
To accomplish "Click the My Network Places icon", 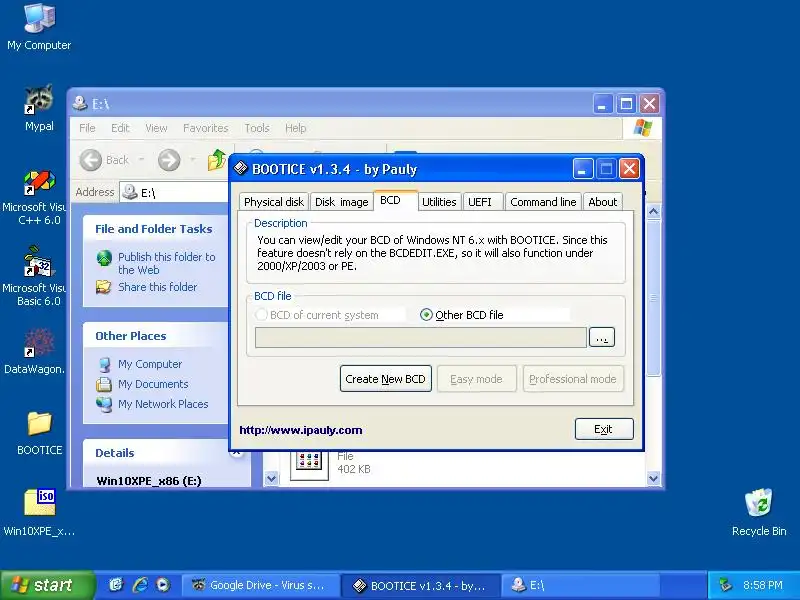I will [104, 404].
